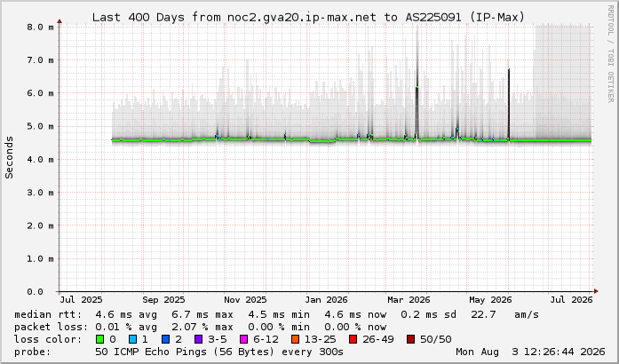The height and width of the screenshot is (364, 619).
Task: Click the purple loss swatch labeled 3-5
Action: coord(199,339)
